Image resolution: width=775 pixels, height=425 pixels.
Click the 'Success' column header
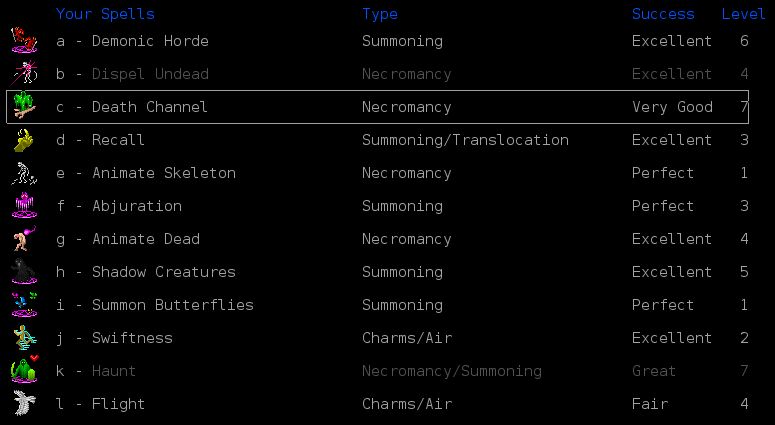[663, 14]
